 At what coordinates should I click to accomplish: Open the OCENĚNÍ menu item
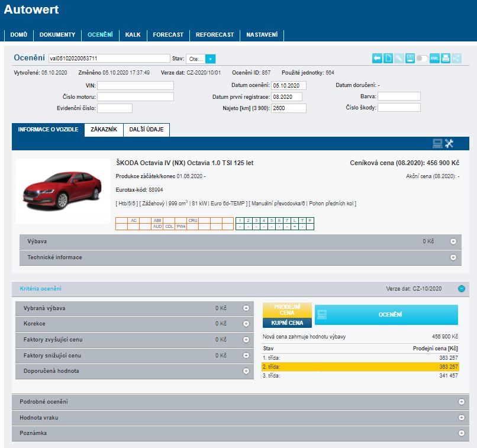click(x=100, y=35)
